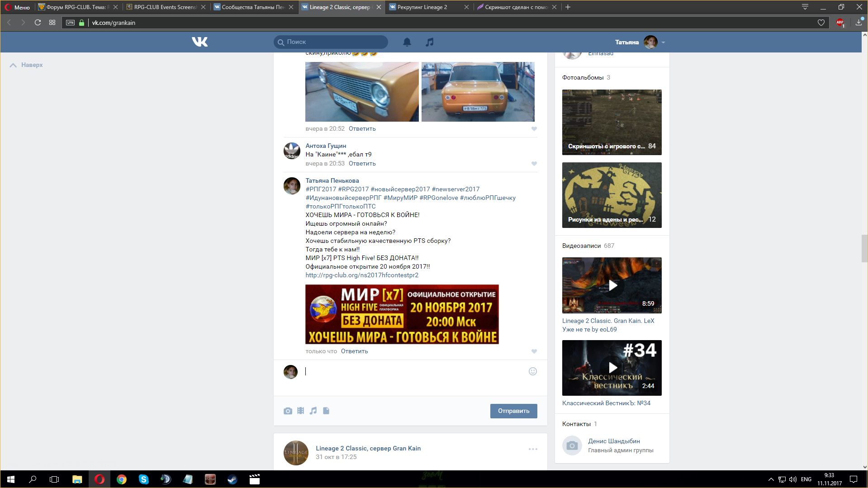Open the music note icon in VK header
The width and height of the screenshot is (868, 488).
pyautogui.click(x=430, y=42)
